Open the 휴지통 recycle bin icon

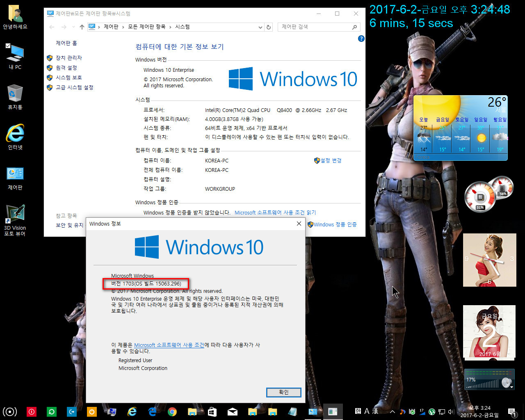click(x=15, y=97)
